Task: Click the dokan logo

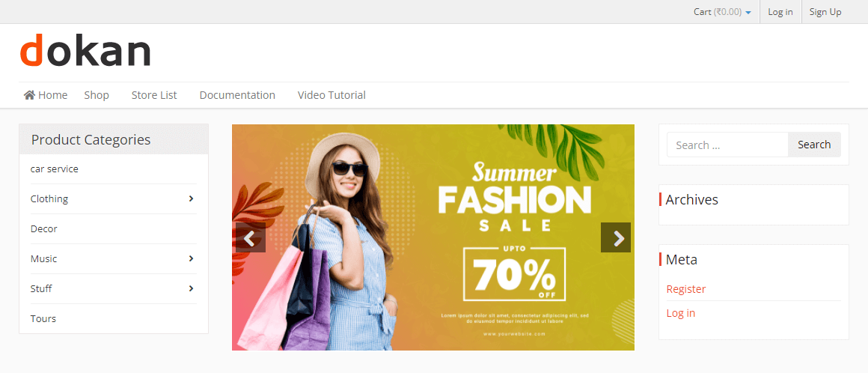Action: pyautogui.click(x=85, y=51)
